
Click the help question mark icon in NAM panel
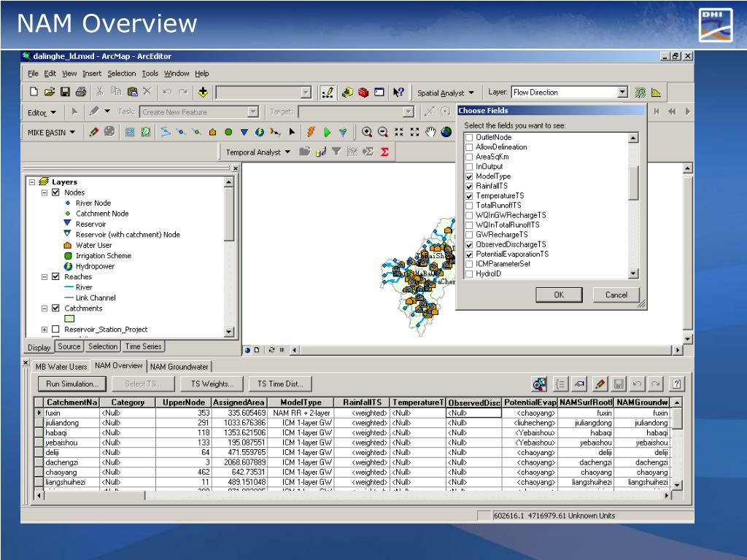676,384
